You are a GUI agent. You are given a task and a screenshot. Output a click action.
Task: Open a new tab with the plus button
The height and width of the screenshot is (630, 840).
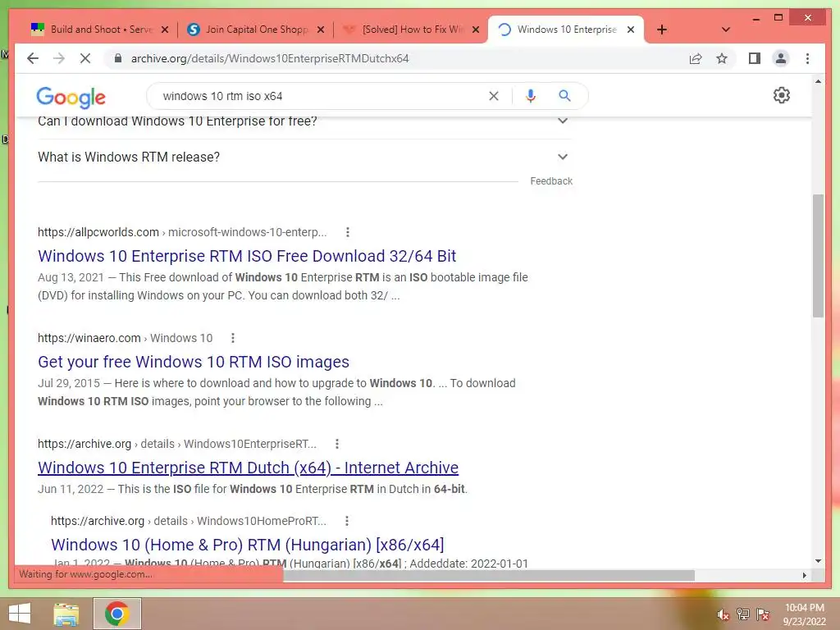tap(662, 30)
